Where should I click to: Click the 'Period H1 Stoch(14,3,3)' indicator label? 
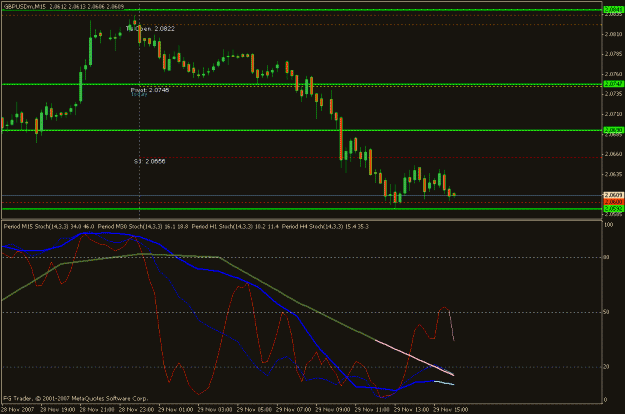tap(222, 227)
